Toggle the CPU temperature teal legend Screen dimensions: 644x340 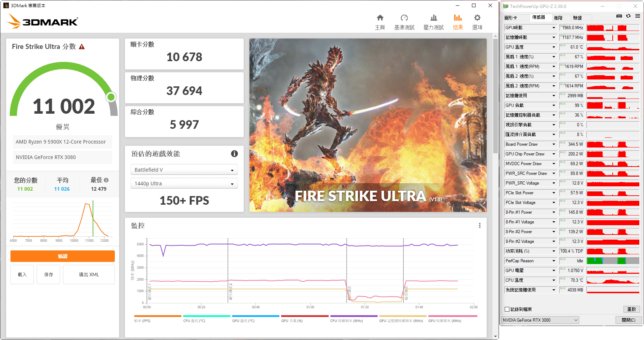pyautogui.click(x=207, y=318)
